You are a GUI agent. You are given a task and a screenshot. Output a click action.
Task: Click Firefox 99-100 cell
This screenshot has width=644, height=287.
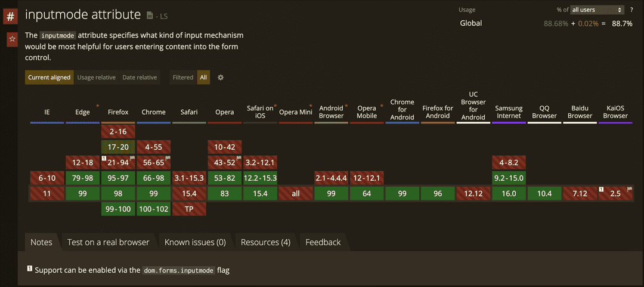click(118, 209)
